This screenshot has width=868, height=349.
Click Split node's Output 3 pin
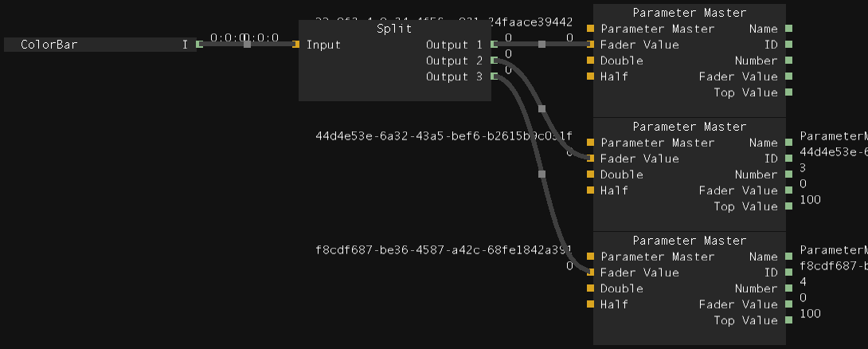point(495,76)
